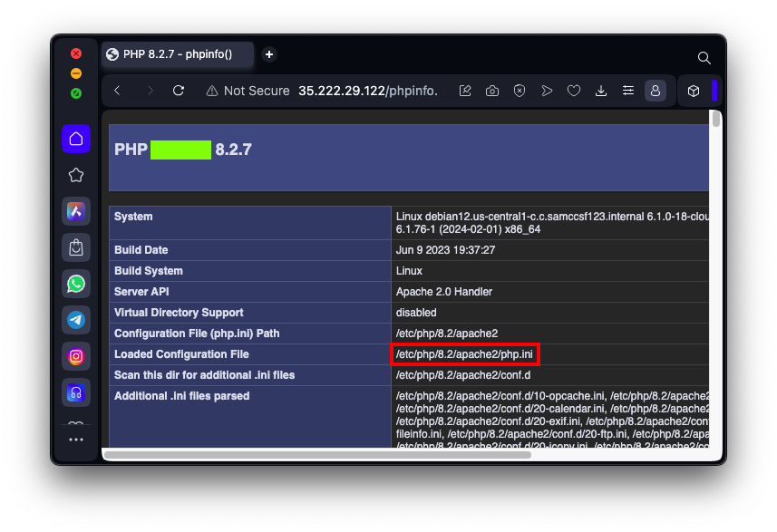This screenshot has width=777, height=532.
Task: Open the bookmarks star in sidebar
Action: [76, 175]
